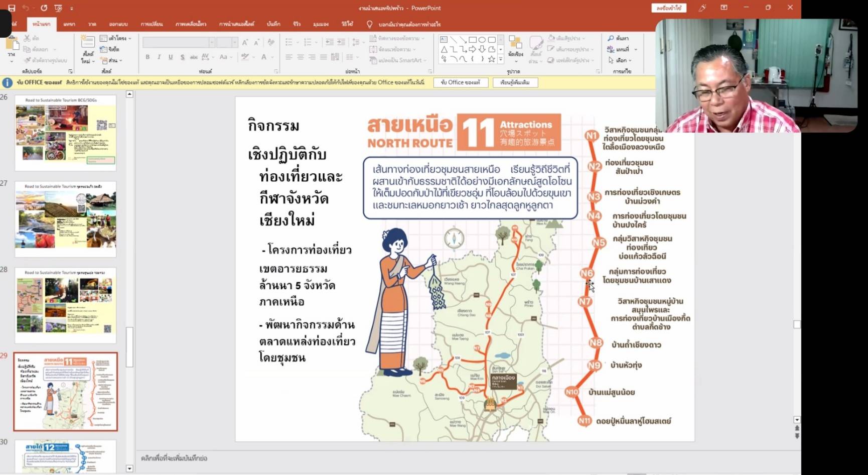The image size is (868, 475).
Task: Toggle Bold formatting
Action: [x=148, y=57]
